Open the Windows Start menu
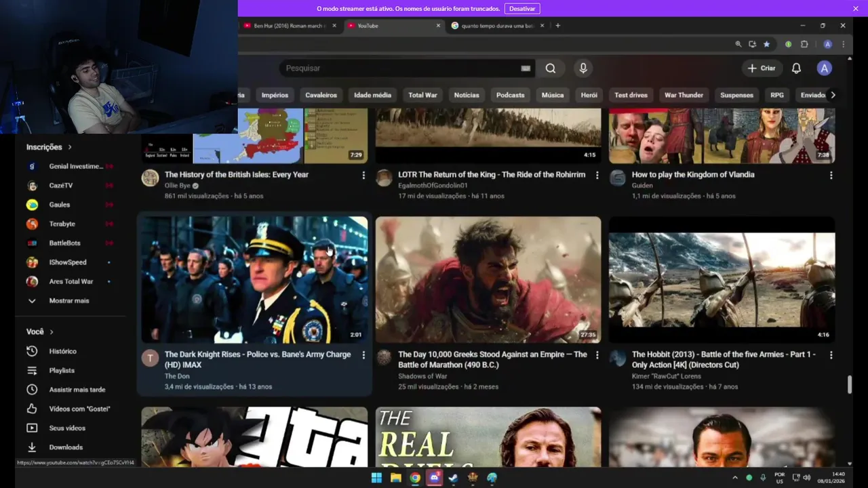868x488 pixels. pyautogui.click(x=376, y=478)
